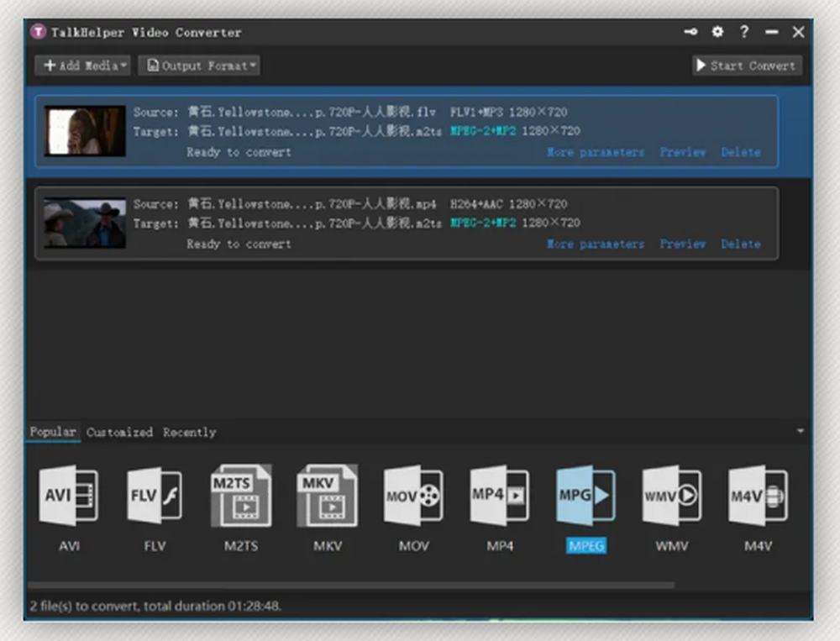Viewport: 840px width, 641px height.
Task: Select the MKV format icon
Action: click(x=328, y=495)
